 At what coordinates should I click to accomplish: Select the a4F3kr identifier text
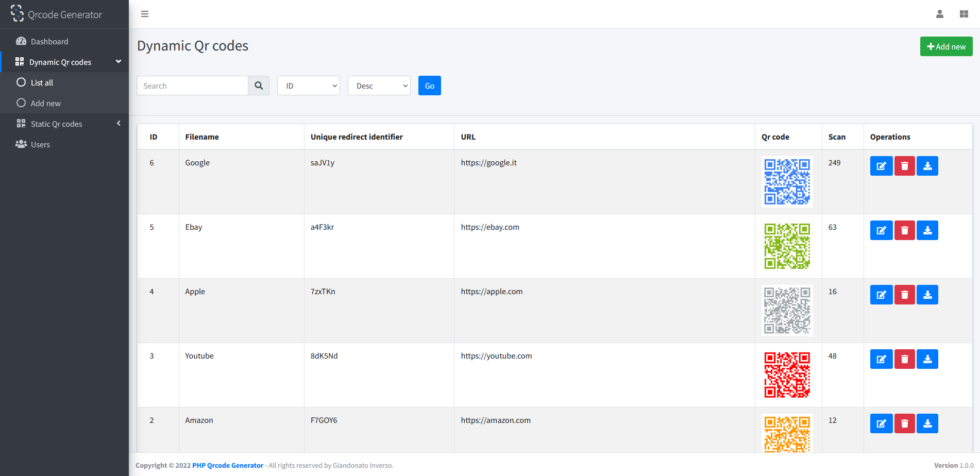[322, 227]
